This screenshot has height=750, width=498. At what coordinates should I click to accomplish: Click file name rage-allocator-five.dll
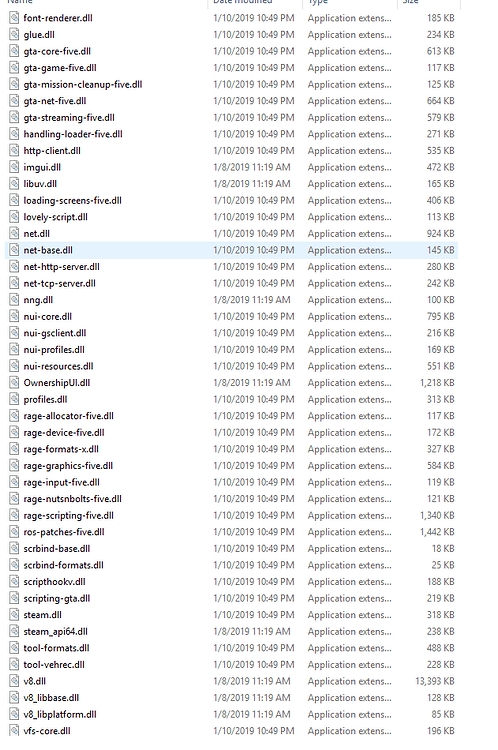68,416
